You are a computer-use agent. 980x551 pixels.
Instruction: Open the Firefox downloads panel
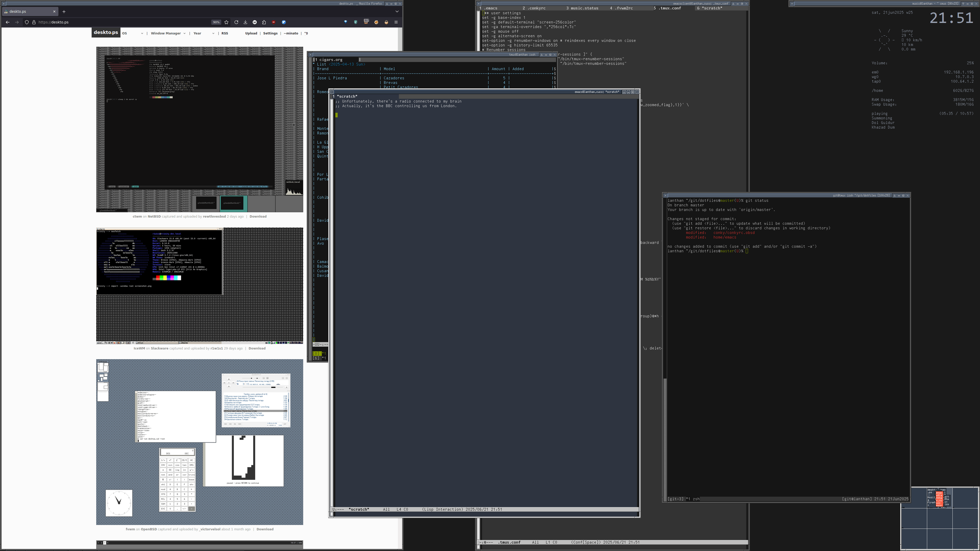tap(245, 22)
